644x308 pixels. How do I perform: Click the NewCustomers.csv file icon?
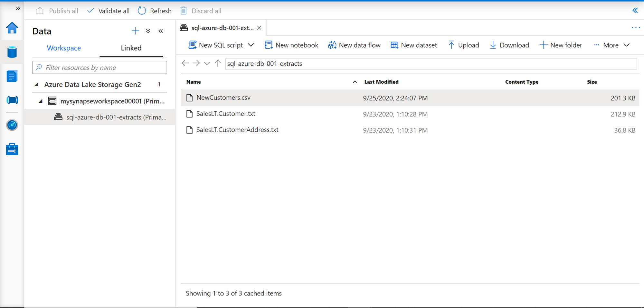tap(190, 98)
